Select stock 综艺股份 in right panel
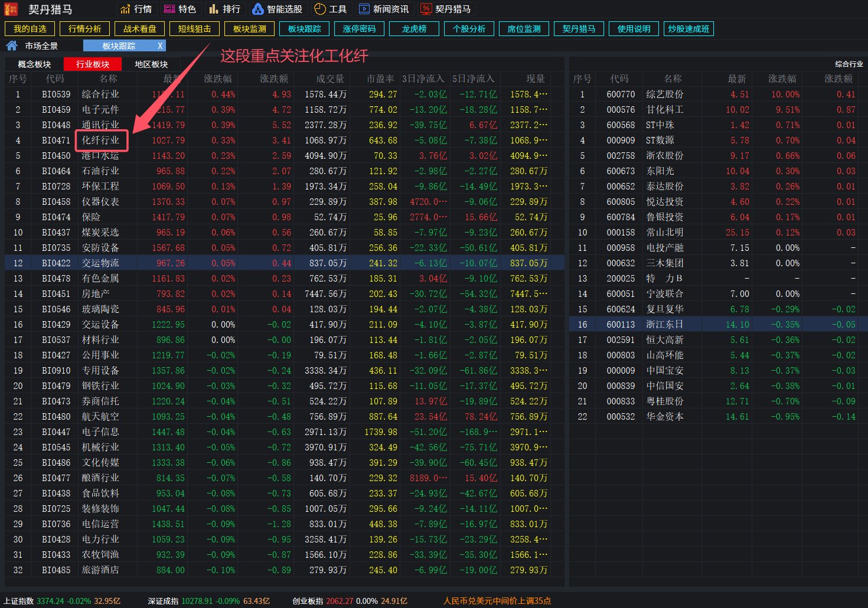 coord(664,94)
